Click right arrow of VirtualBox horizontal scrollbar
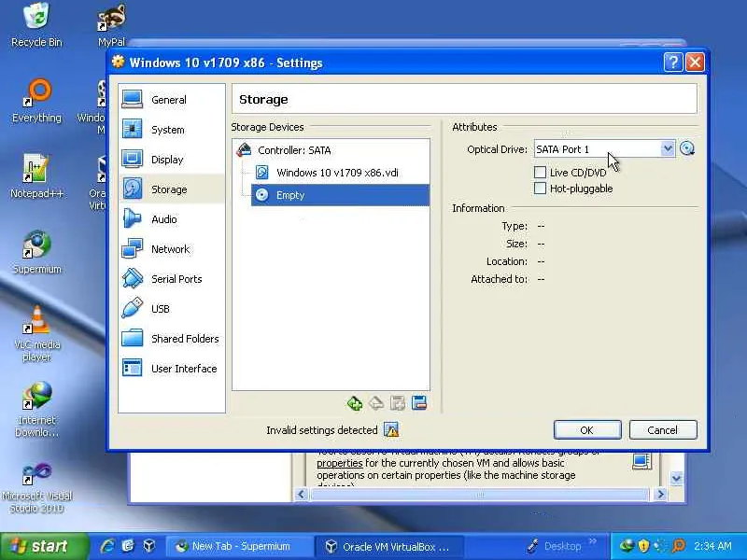Screen dimensions: 747x560 (x=660, y=495)
